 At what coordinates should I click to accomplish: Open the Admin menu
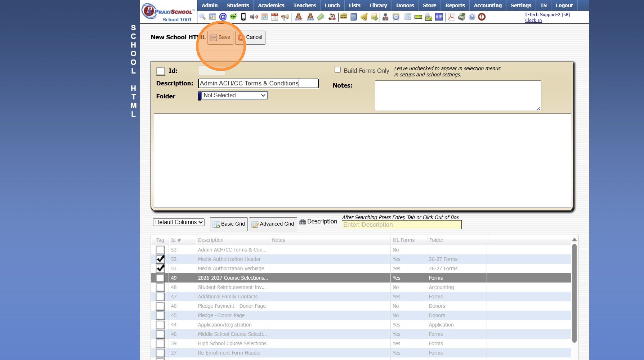click(210, 5)
